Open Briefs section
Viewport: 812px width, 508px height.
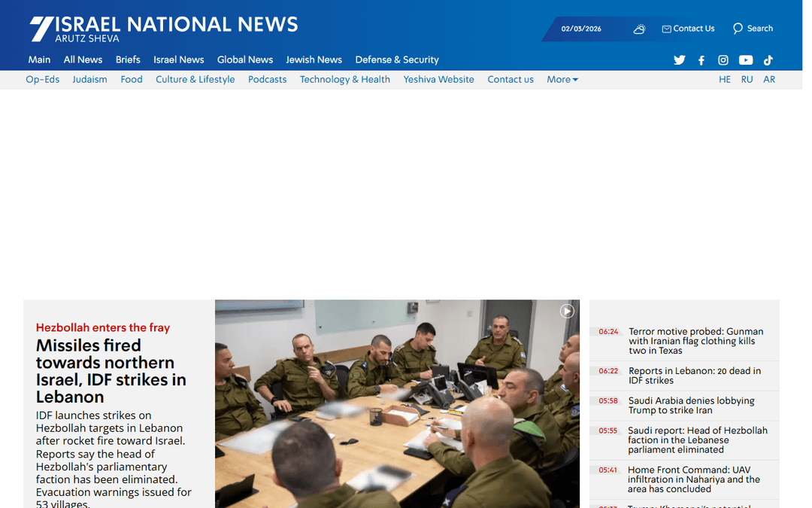[x=129, y=60]
